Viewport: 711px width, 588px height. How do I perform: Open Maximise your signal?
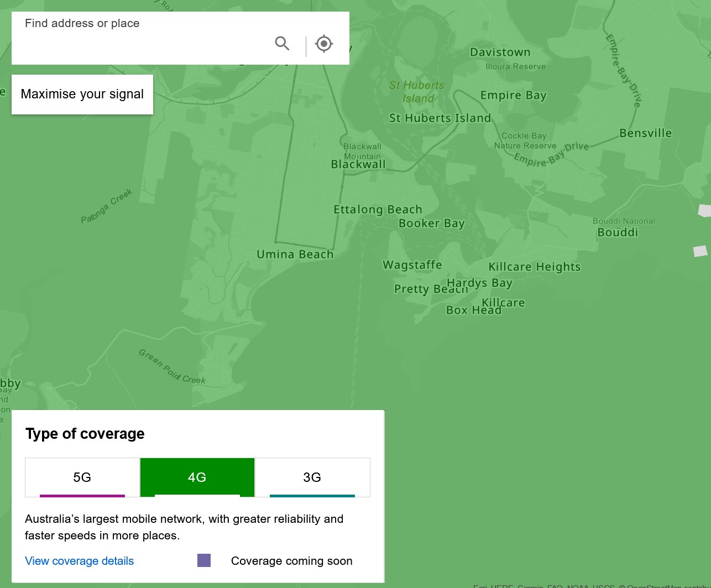pos(82,95)
